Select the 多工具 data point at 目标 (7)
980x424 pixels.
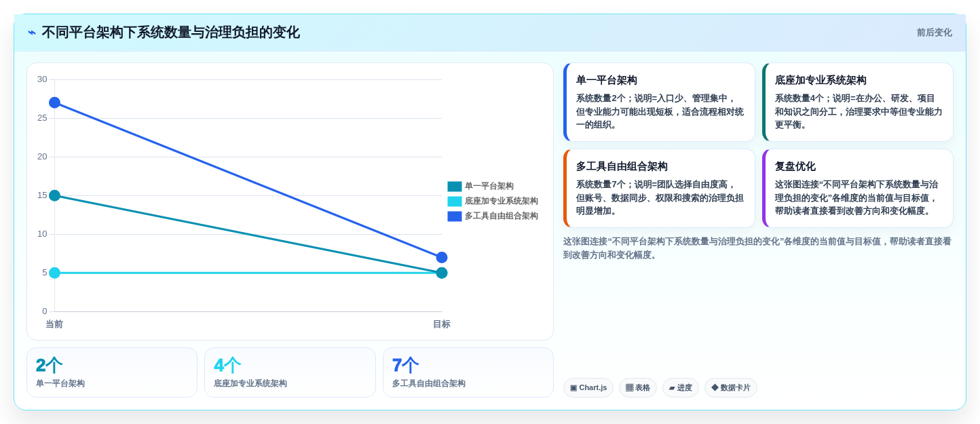coord(442,257)
